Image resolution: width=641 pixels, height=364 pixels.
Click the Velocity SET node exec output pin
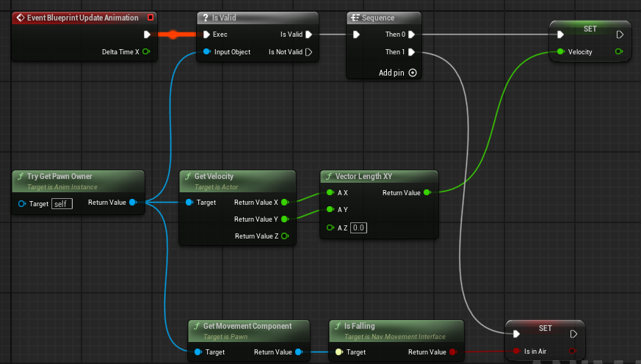(x=620, y=34)
